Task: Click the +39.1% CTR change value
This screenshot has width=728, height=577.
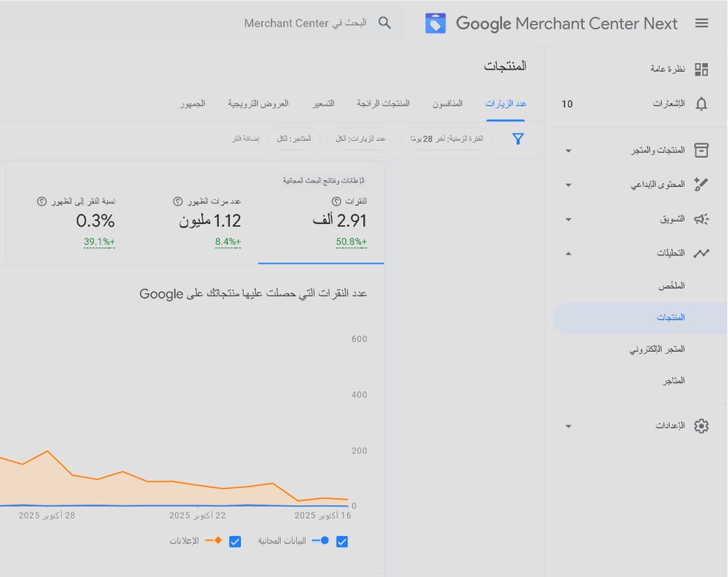Action: tap(99, 242)
